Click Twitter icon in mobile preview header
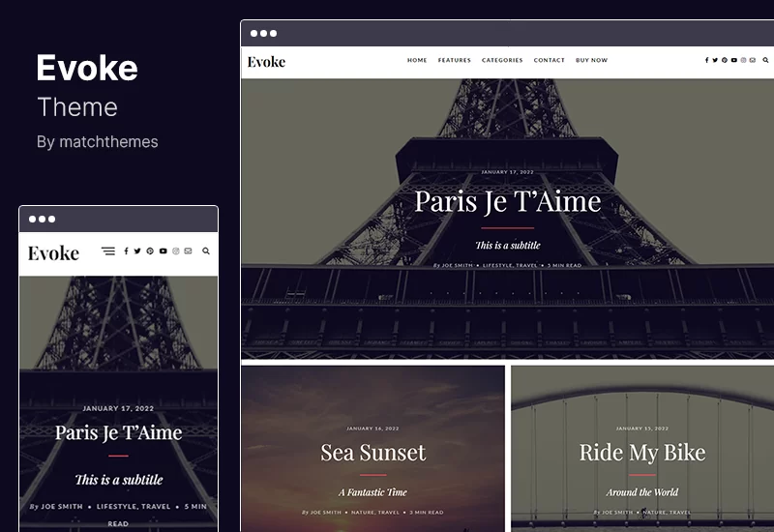The image size is (774, 532). [137, 251]
